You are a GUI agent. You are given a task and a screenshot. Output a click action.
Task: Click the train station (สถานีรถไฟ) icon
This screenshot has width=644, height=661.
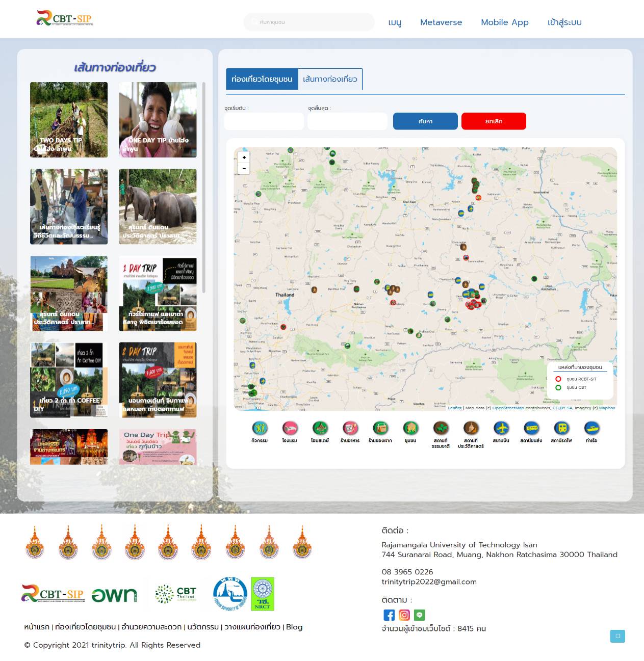(x=561, y=429)
